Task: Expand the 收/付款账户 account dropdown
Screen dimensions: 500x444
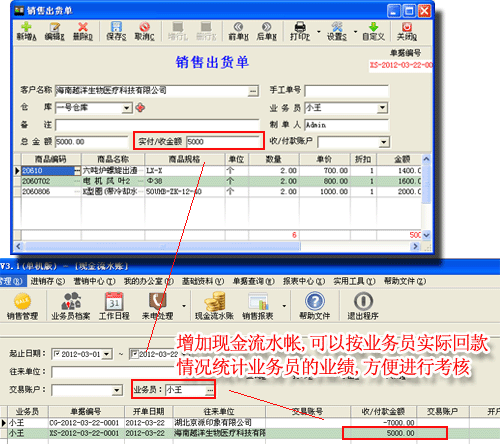Action: pyautogui.click(x=384, y=142)
